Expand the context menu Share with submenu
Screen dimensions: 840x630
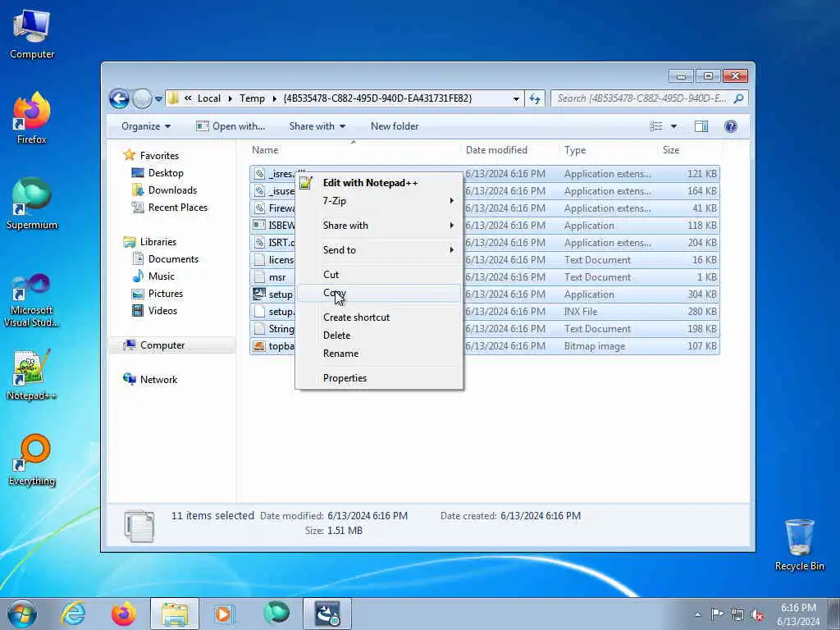[x=379, y=226]
